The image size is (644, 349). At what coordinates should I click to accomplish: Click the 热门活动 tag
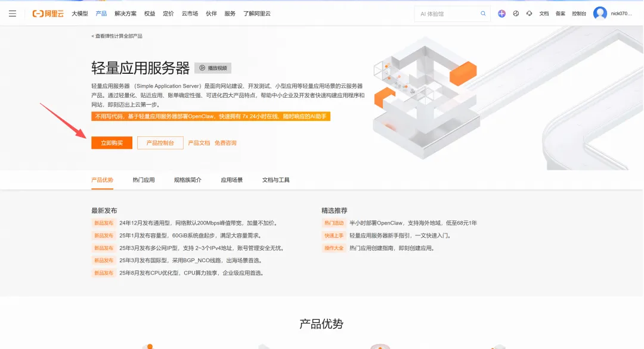(x=333, y=223)
